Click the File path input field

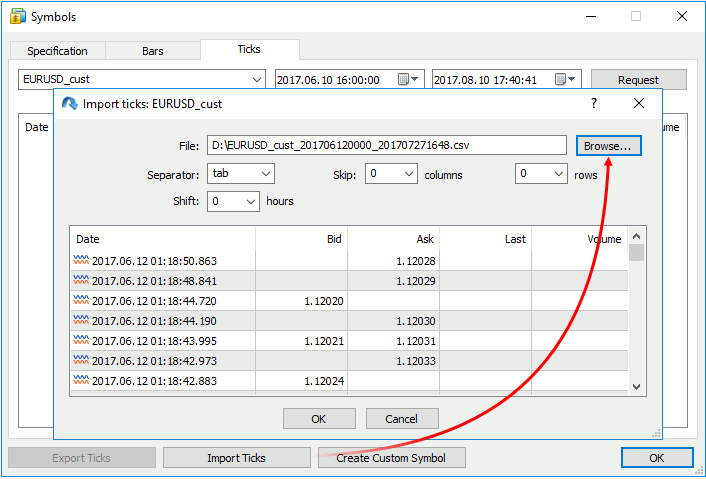click(387, 145)
